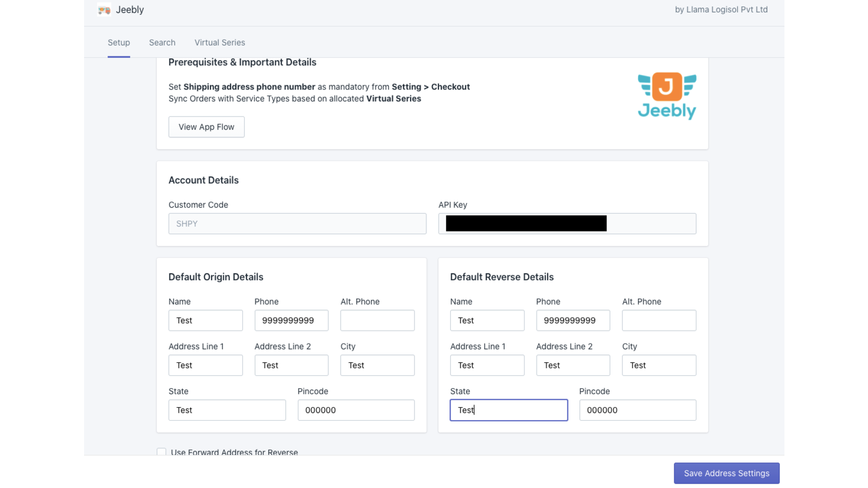Select the reverse State field containing Test

click(x=508, y=410)
